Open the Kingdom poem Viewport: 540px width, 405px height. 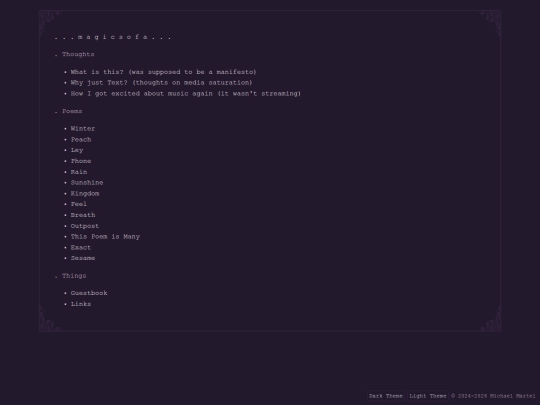(85, 194)
